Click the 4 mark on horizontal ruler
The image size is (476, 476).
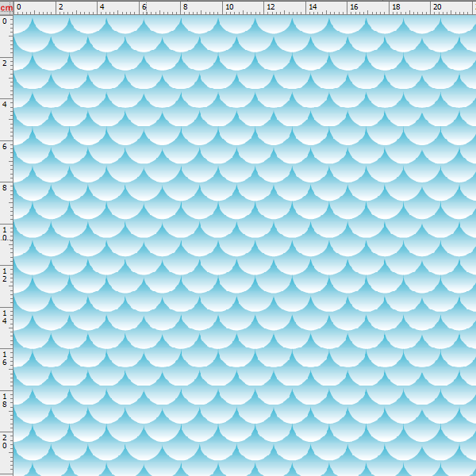[102, 7]
